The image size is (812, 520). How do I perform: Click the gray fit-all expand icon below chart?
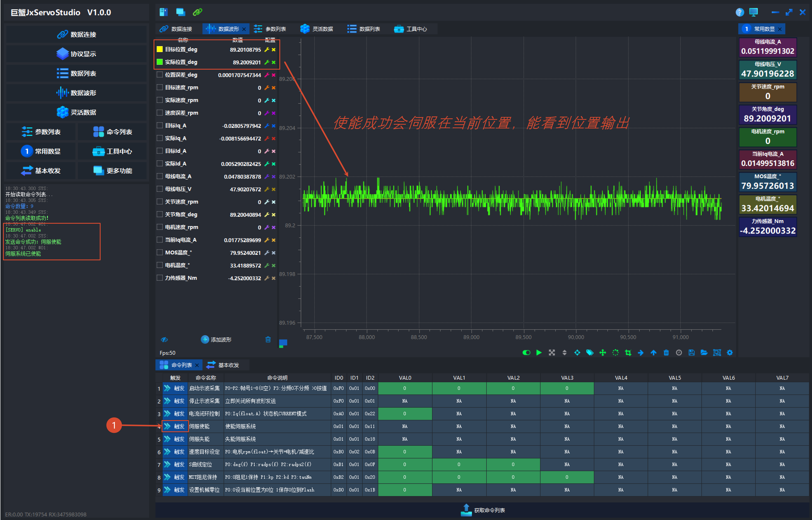pos(552,353)
